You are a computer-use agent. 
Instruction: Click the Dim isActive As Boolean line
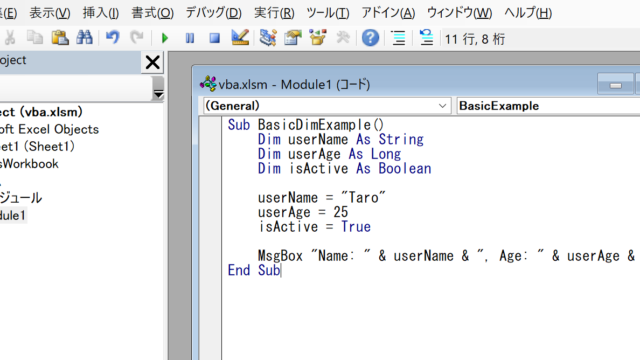tap(344, 169)
